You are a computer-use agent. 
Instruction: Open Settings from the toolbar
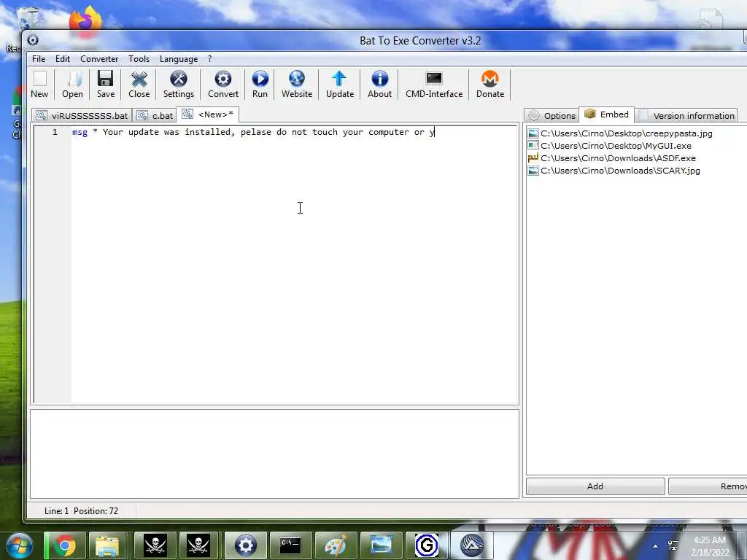tap(179, 85)
